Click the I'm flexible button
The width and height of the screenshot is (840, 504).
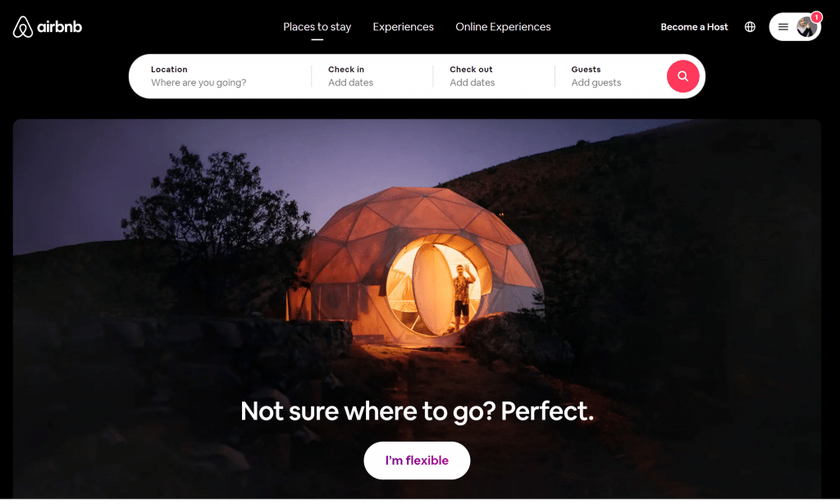[417, 460]
